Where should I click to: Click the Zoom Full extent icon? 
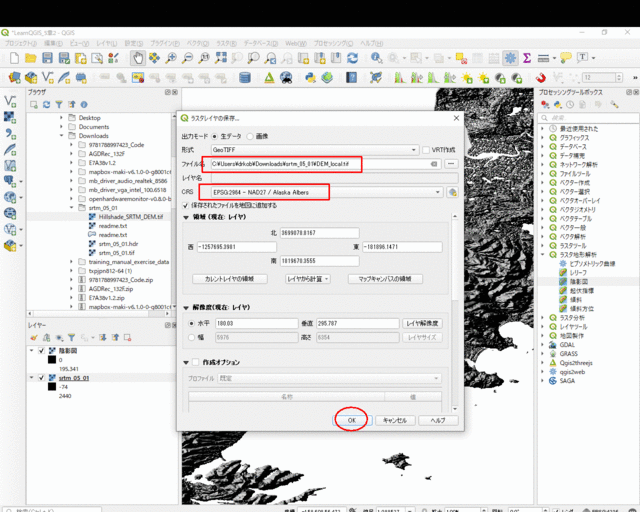(221, 58)
